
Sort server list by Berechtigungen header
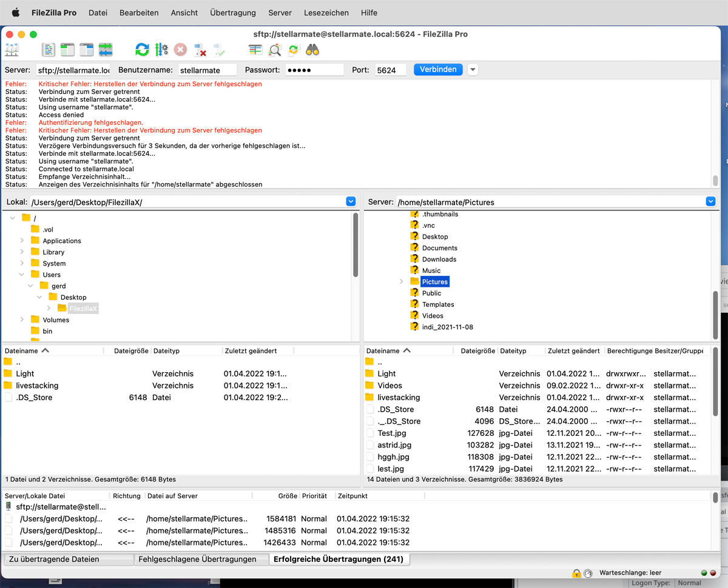point(629,351)
